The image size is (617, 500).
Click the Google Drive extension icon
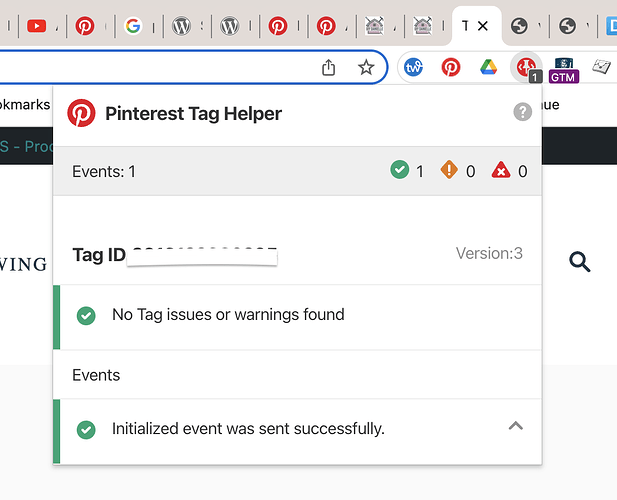(488, 67)
